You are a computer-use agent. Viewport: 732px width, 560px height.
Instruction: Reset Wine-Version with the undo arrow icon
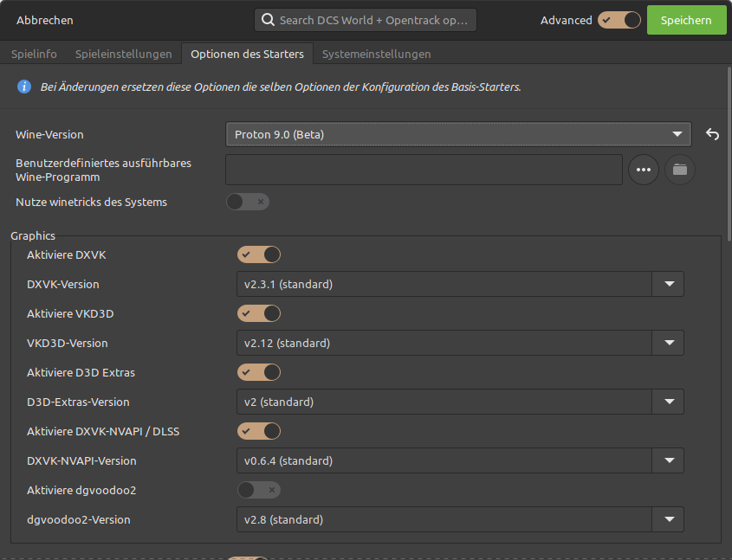coord(712,134)
